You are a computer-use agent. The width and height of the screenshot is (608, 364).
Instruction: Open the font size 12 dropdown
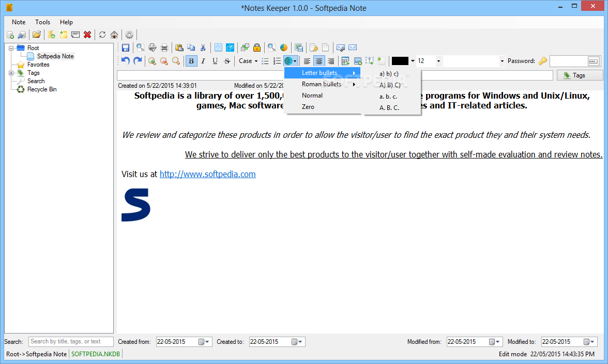(x=438, y=61)
